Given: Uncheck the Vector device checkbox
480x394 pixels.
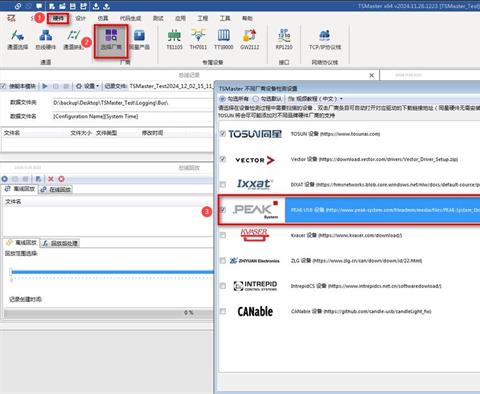Looking at the screenshot, I should click(223, 159).
